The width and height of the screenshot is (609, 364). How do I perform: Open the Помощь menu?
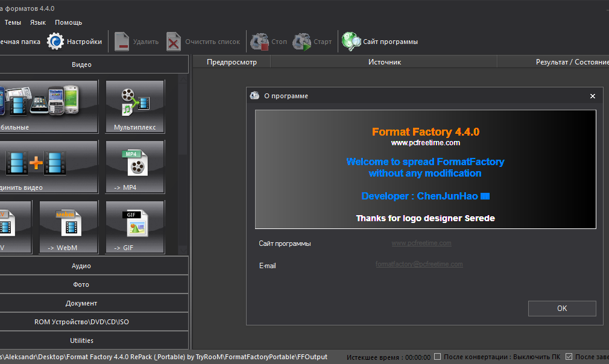[68, 22]
